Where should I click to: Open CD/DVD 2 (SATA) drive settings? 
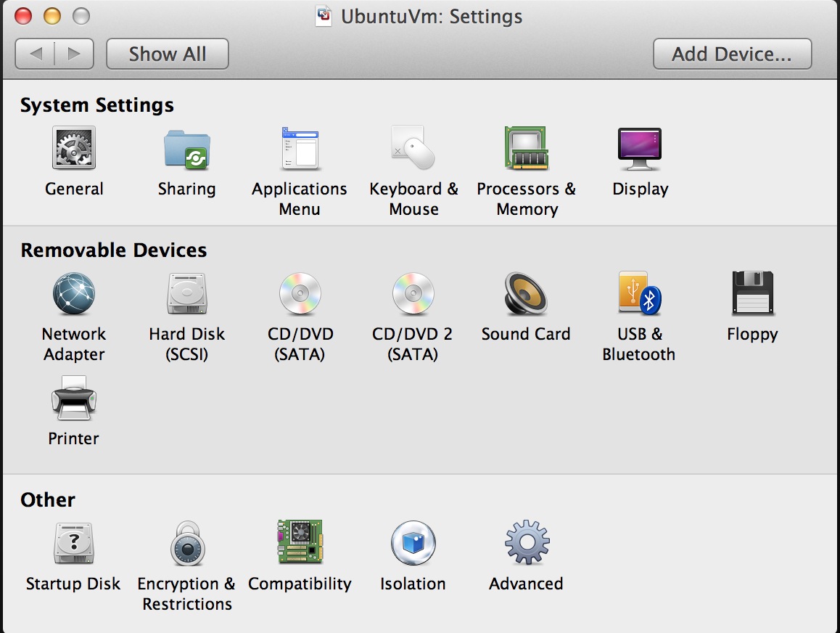point(413,294)
